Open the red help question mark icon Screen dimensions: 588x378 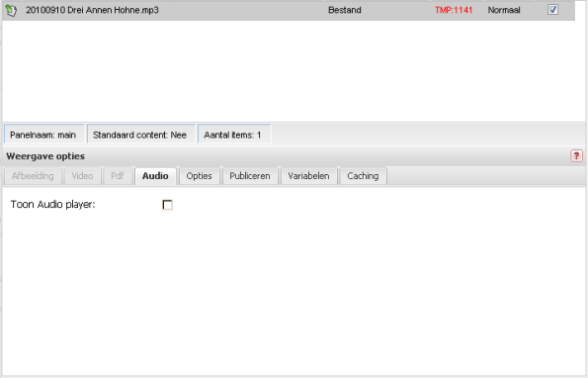pyautogui.click(x=576, y=155)
